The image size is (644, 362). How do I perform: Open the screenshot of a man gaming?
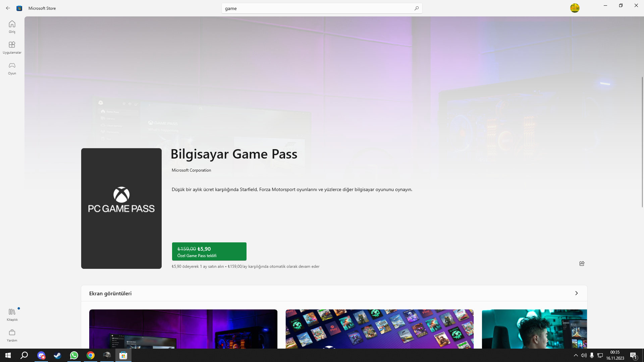point(534,329)
